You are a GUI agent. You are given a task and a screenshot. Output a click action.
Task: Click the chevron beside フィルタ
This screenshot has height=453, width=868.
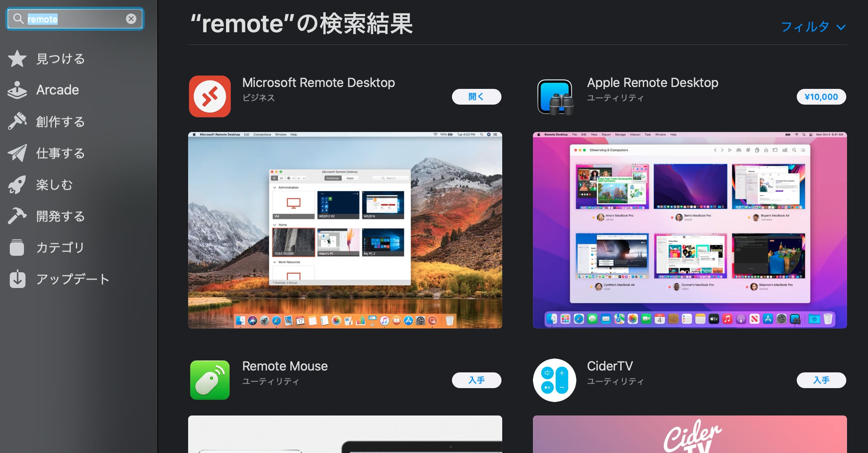[x=841, y=27]
